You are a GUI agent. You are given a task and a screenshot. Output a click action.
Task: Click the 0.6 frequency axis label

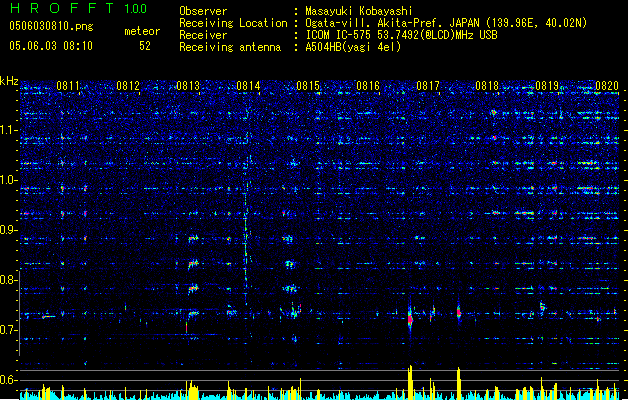9,380
